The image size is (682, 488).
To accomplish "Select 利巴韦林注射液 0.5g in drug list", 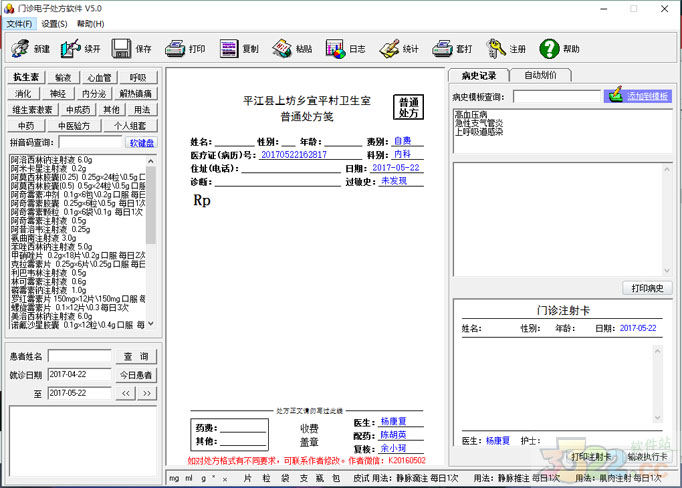I will [49, 273].
